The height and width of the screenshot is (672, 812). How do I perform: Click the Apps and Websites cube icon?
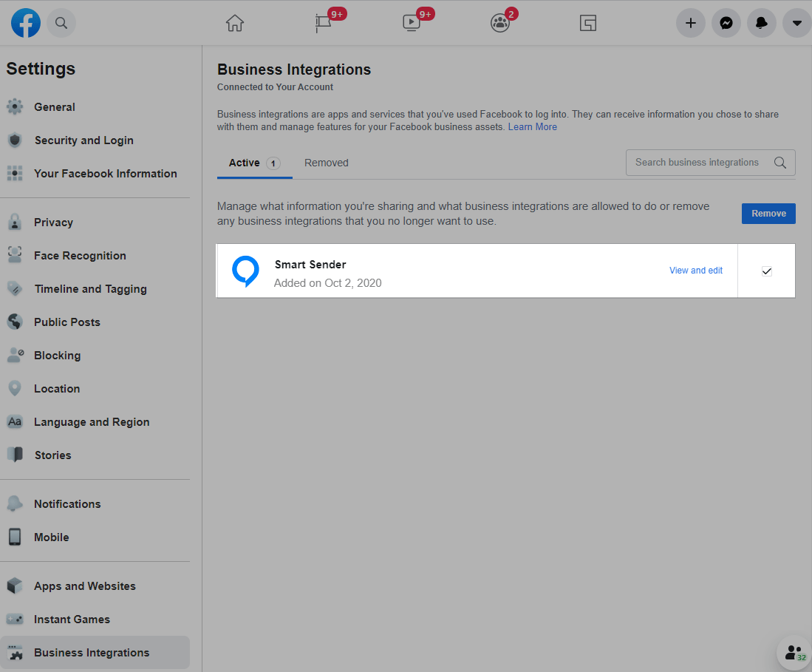tap(15, 586)
